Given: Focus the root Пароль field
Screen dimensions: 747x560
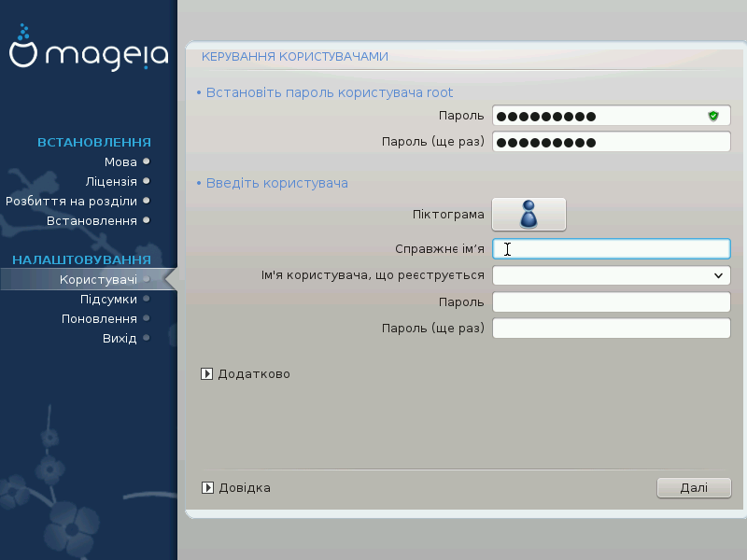Looking at the screenshot, I should [598, 117].
